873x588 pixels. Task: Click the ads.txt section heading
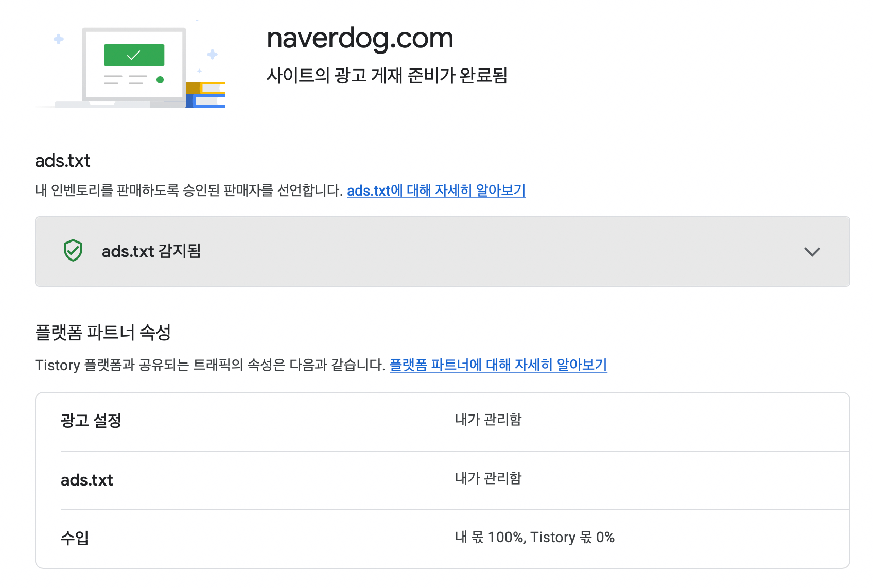coord(63,161)
